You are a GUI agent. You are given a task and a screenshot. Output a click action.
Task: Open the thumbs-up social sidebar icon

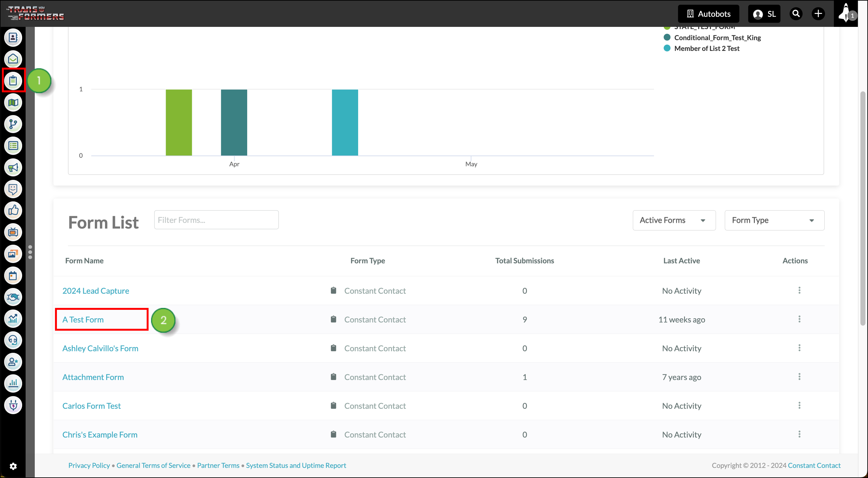click(x=13, y=210)
